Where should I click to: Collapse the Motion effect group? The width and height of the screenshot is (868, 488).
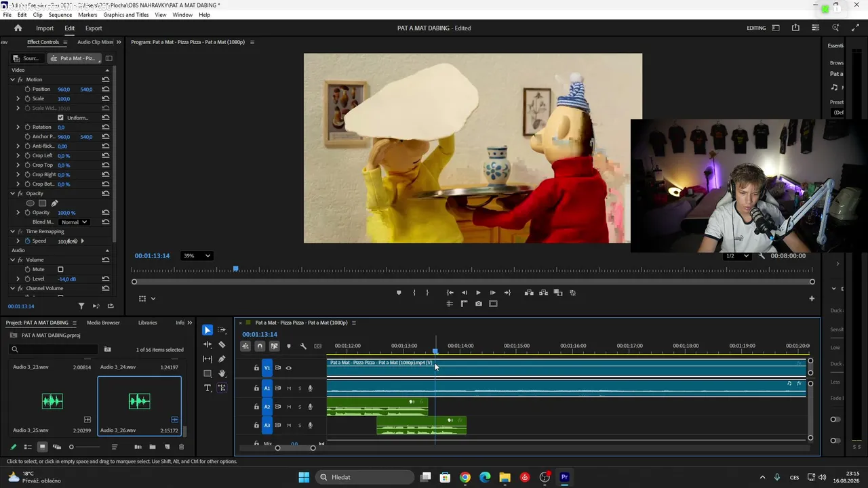point(12,80)
